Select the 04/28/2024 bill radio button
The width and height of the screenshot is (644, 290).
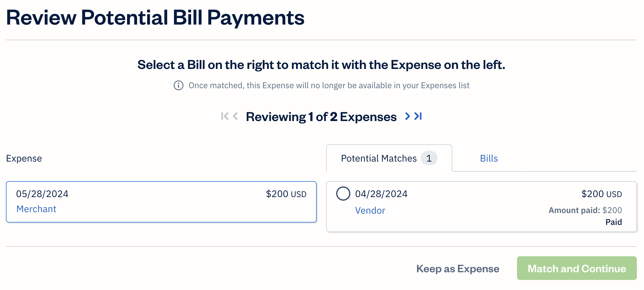coord(343,194)
